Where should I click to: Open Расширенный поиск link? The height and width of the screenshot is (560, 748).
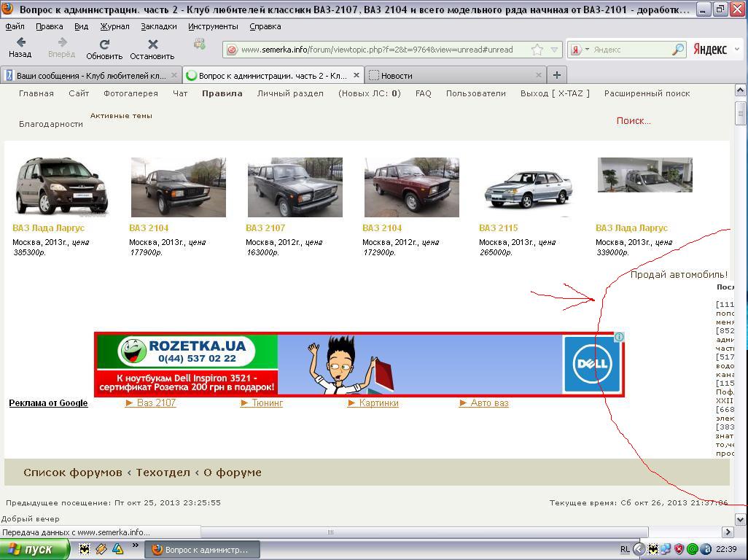click(x=647, y=93)
